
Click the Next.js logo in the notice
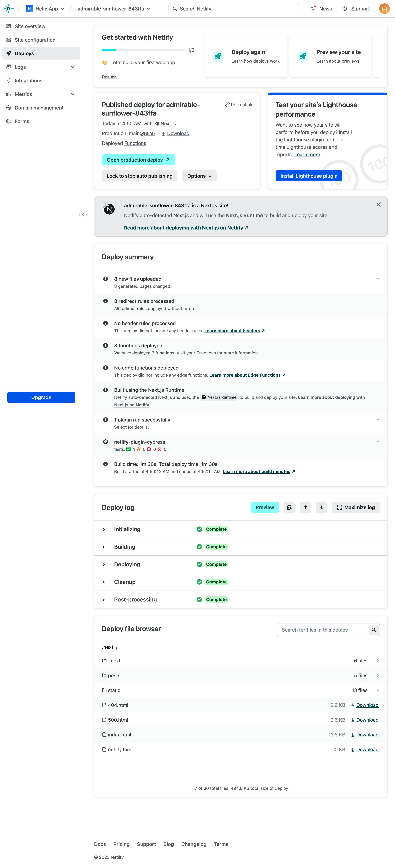[109, 209]
